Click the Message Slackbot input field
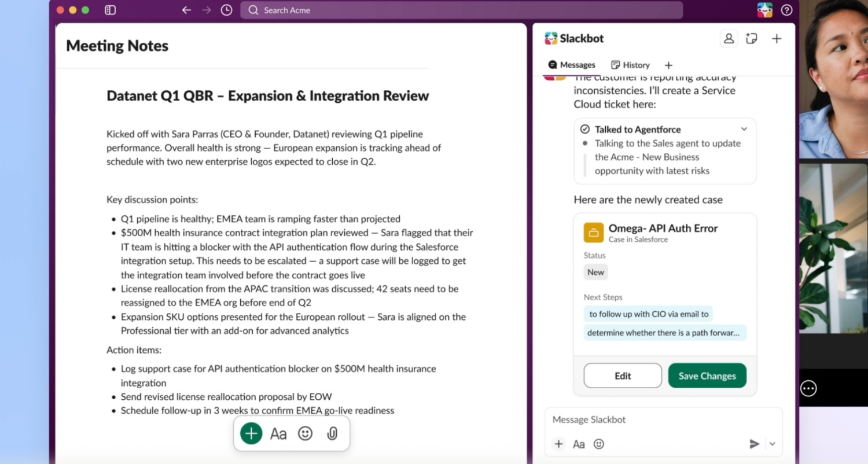The image size is (868, 464). coord(663,419)
